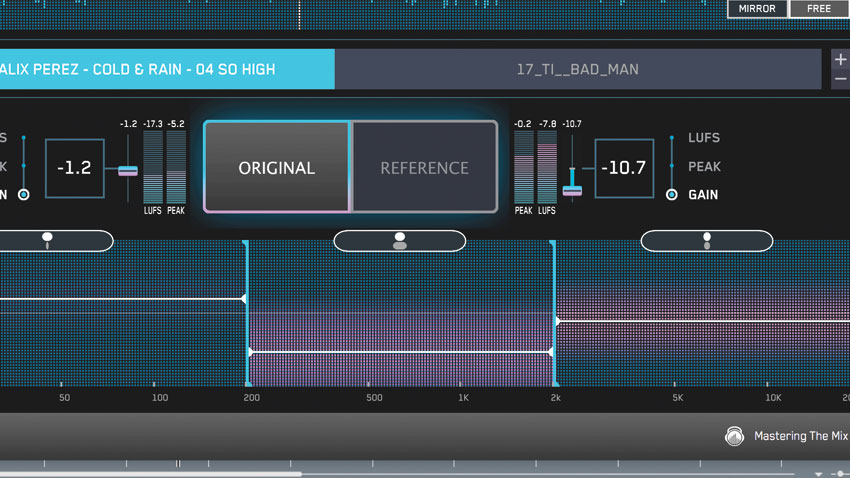Screen dimensions: 850x478
Task: Click the 100 frequency label
Action: (160, 398)
